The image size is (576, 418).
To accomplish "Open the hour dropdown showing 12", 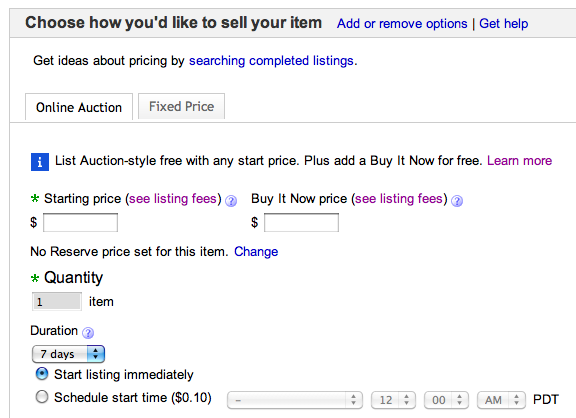I will [393, 400].
